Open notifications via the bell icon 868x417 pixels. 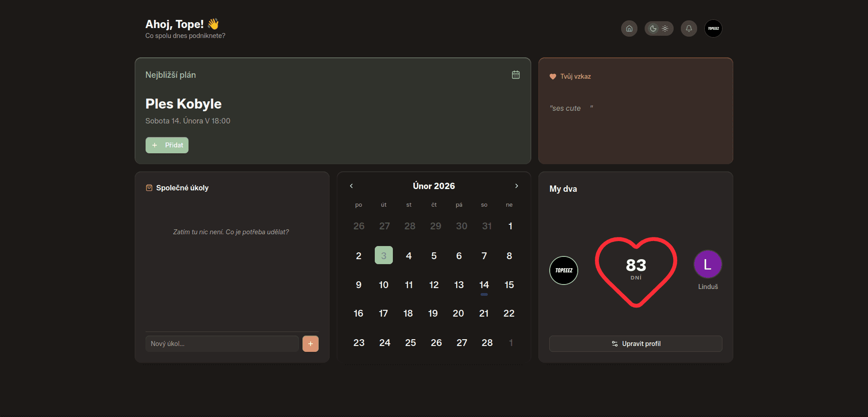[689, 28]
